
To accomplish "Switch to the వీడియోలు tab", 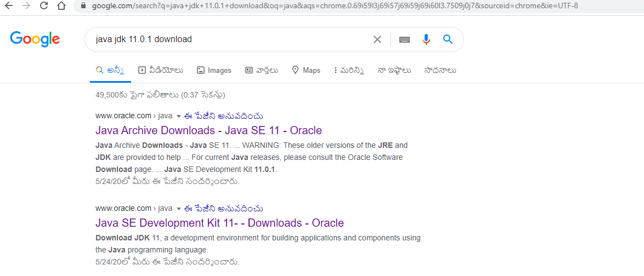I will (161, 70).
